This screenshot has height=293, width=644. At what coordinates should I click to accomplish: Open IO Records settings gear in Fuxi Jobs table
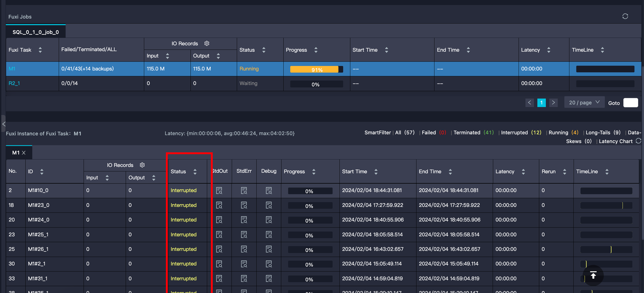[207, 43]
